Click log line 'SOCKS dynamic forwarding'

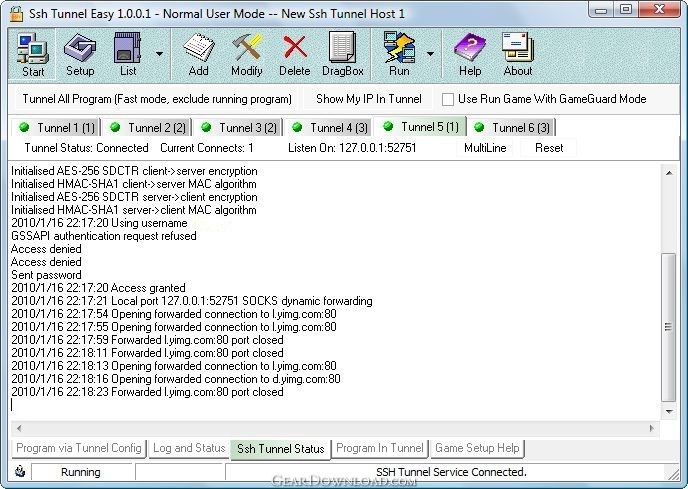coord(192,301)
